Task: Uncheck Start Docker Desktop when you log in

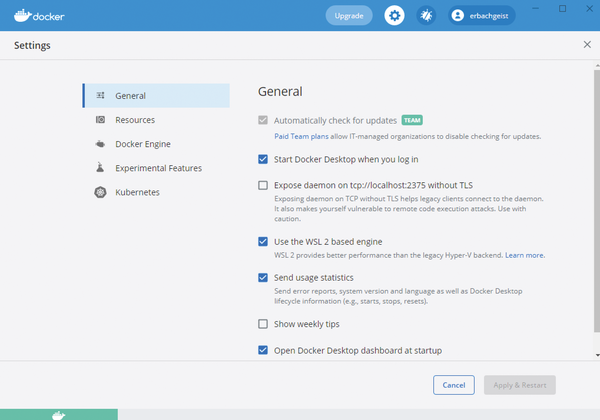Action: tap(263, 159)
